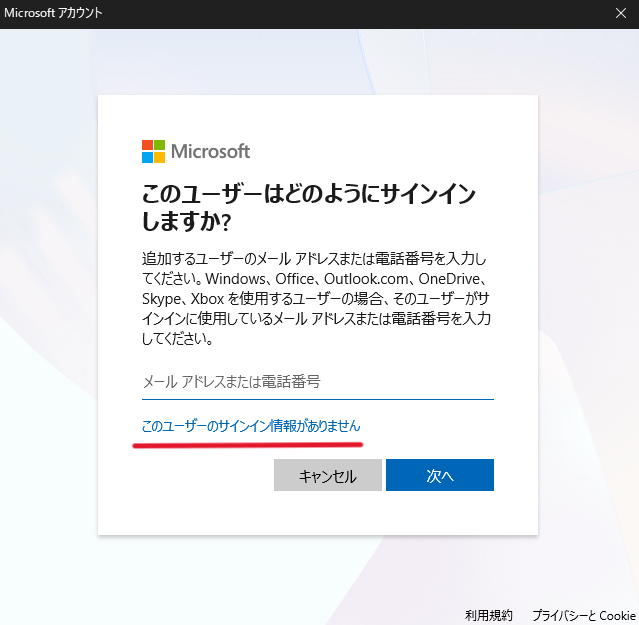Close the Microsoft アカウント window

[621, 13]
